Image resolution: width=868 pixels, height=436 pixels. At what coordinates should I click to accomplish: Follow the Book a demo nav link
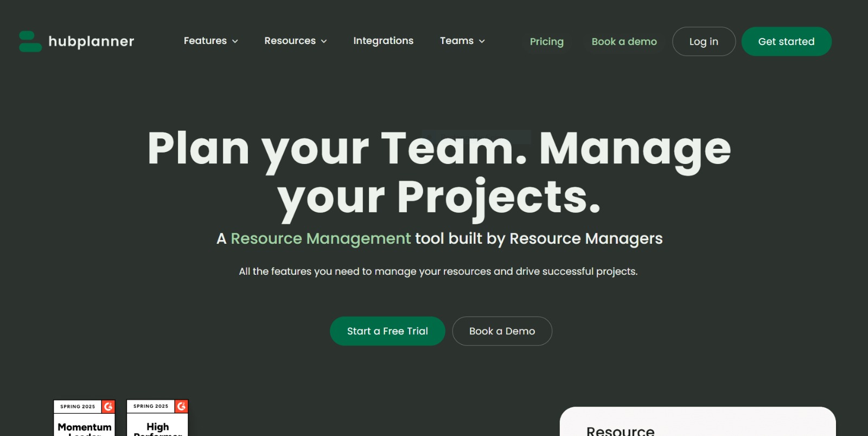tap(624, 42)
